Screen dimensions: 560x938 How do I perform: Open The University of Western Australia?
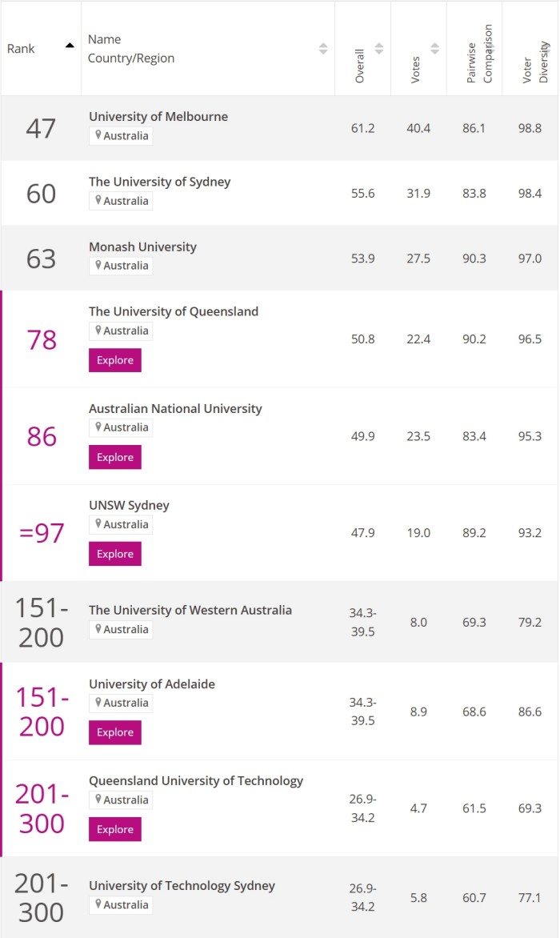tap(190, 610)
